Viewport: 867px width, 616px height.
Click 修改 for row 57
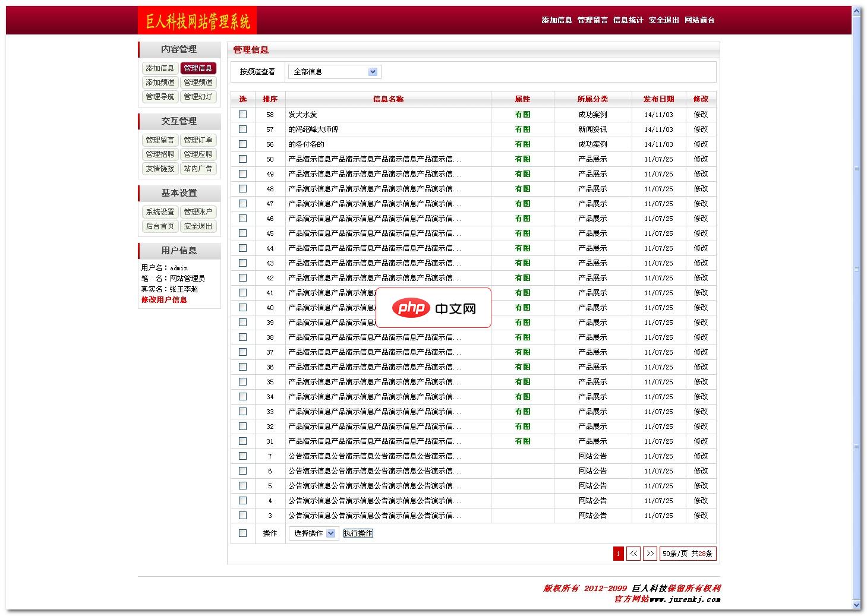pyautogui.click(x=701, y=129)
